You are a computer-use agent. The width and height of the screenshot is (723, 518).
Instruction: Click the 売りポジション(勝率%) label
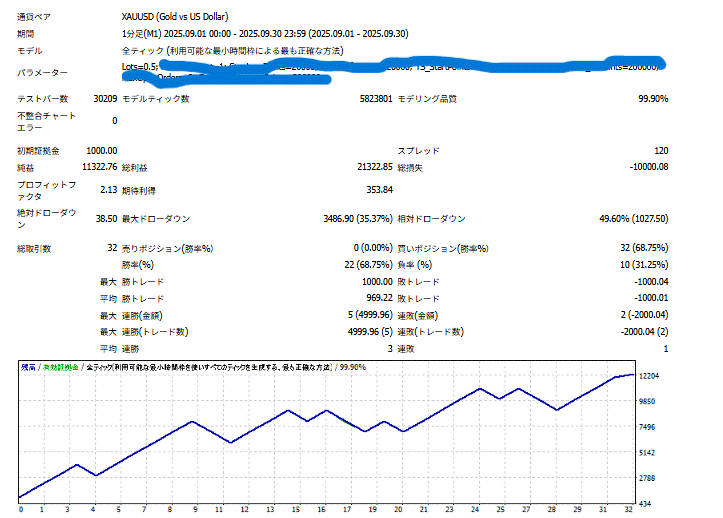point(167,249)
